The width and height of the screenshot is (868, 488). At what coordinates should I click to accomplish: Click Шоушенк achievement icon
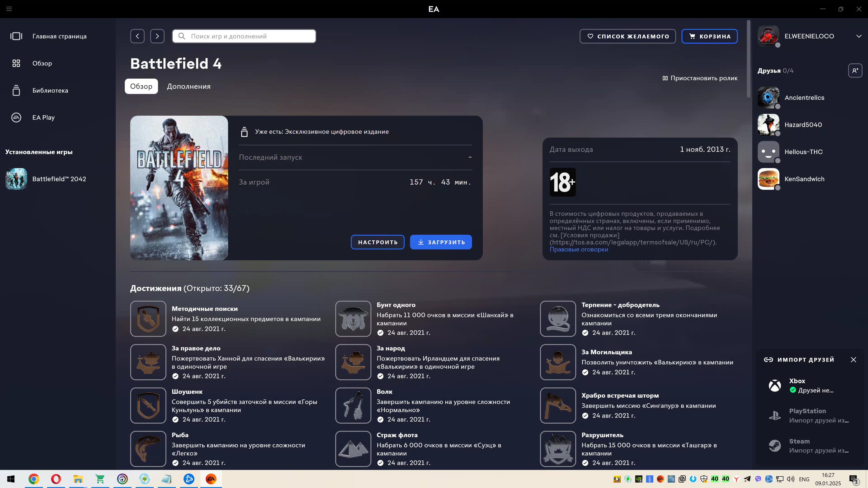pos(148,406)
